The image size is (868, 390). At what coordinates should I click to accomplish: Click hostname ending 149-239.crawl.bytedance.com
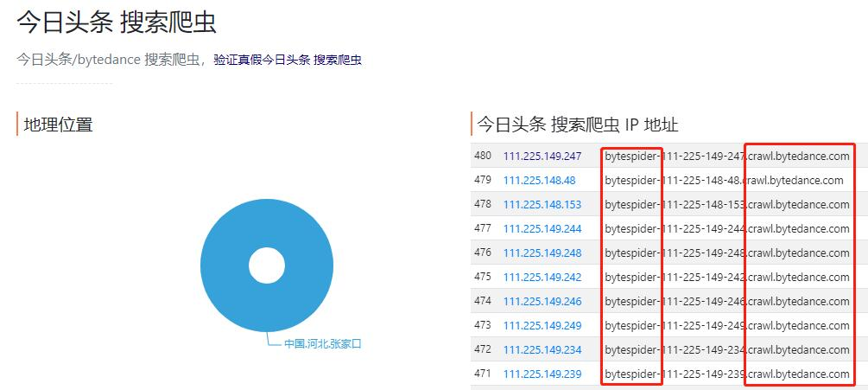tap(727, 374)
